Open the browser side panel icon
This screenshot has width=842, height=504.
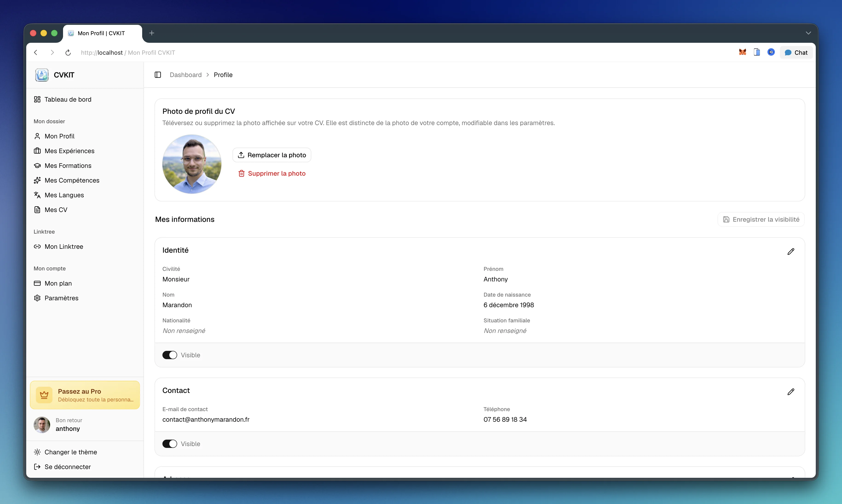[757, 52]
